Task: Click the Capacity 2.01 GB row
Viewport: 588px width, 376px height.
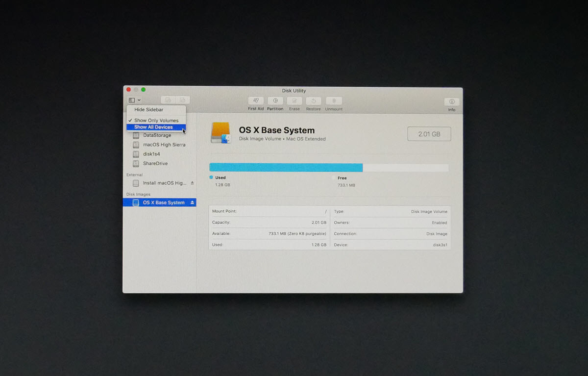Action: click(269, 223)
